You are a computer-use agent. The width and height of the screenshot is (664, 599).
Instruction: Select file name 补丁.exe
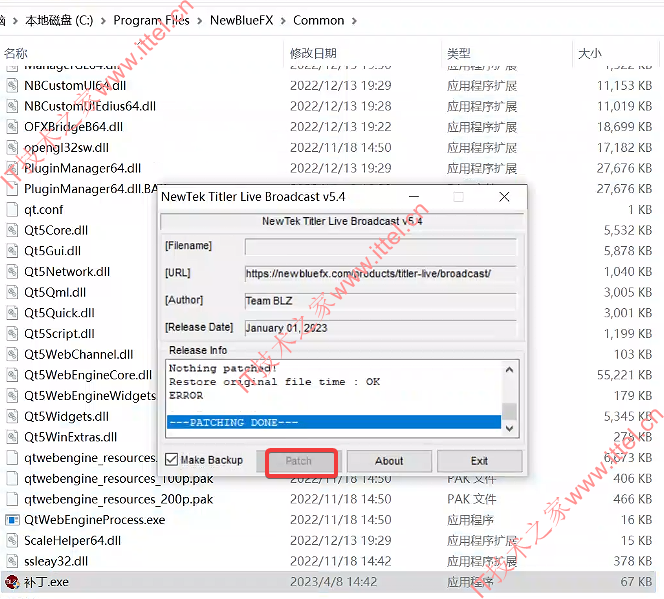(46, 582)
